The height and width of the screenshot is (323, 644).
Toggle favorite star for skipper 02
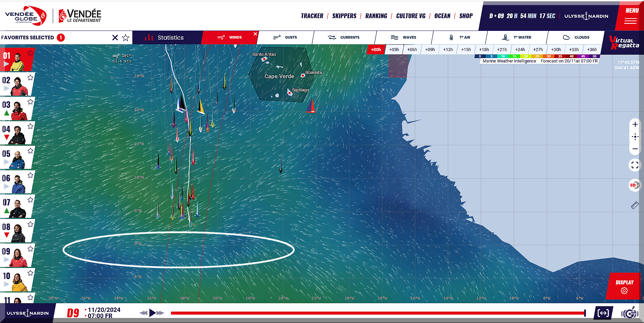pos(31,78)
